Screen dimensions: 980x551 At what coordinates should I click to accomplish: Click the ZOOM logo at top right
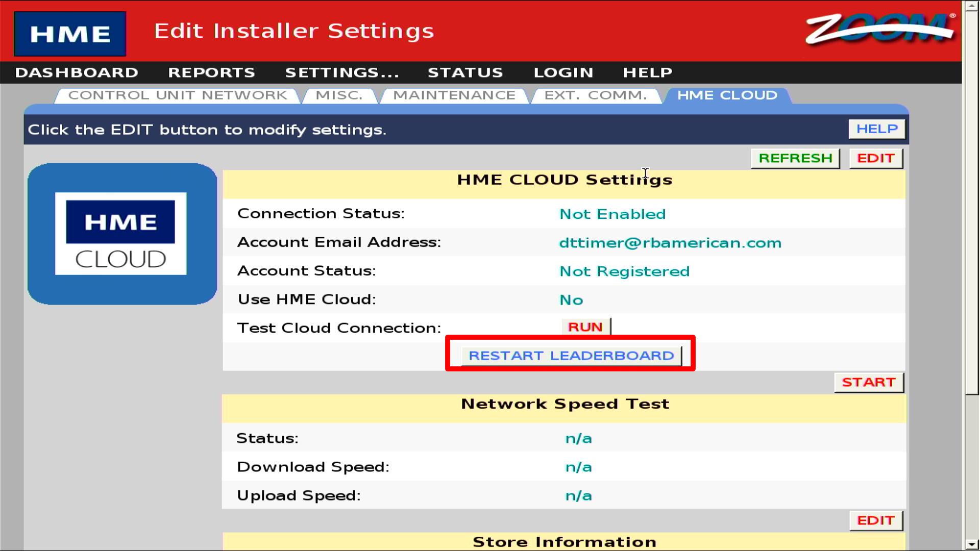pyautogui.click(x=879, y=29)
